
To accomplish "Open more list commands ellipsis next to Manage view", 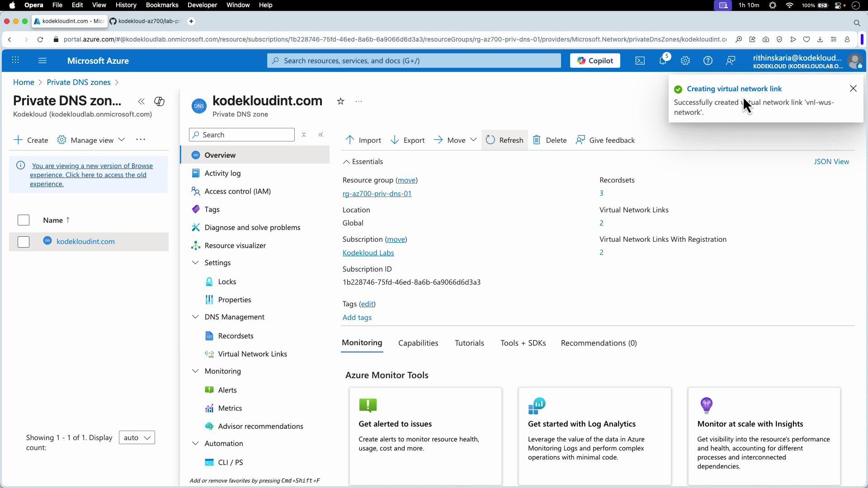I will click(x=141, y=140).
